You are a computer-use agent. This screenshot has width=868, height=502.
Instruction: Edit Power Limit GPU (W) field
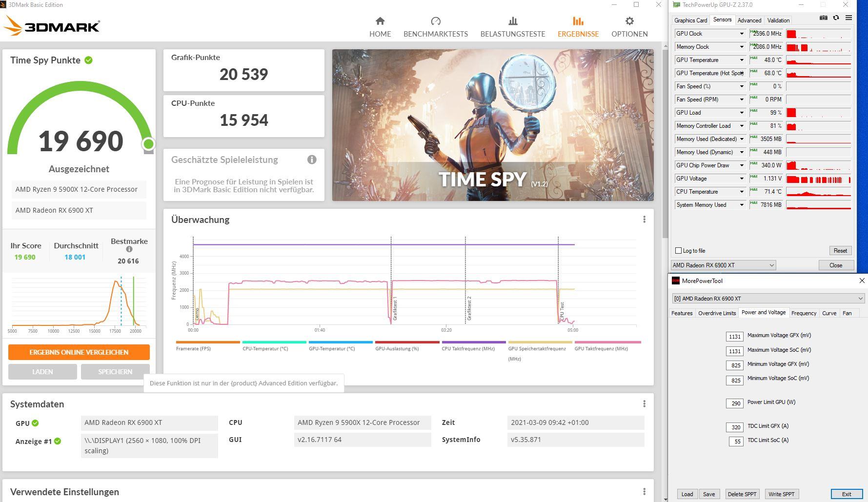point(734,403)
